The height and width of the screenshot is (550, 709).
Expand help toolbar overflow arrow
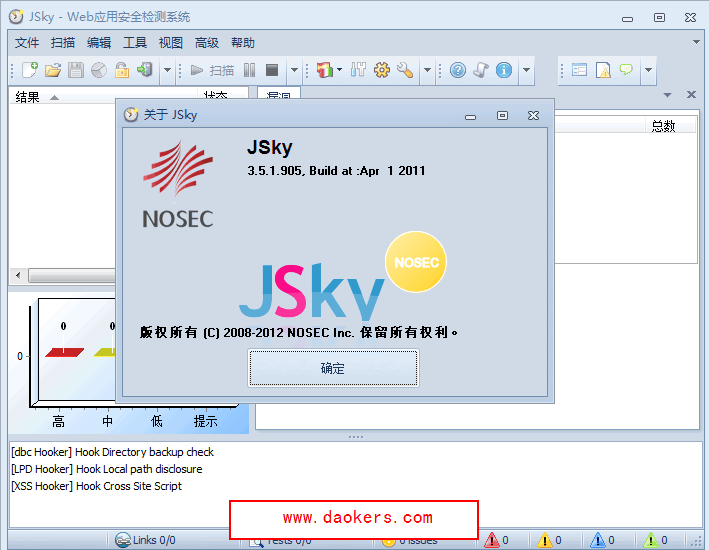coord(526,70)
